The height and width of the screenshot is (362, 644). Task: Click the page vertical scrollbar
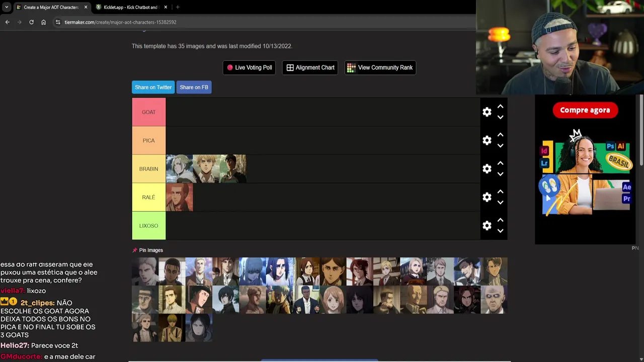coord(641,131)
